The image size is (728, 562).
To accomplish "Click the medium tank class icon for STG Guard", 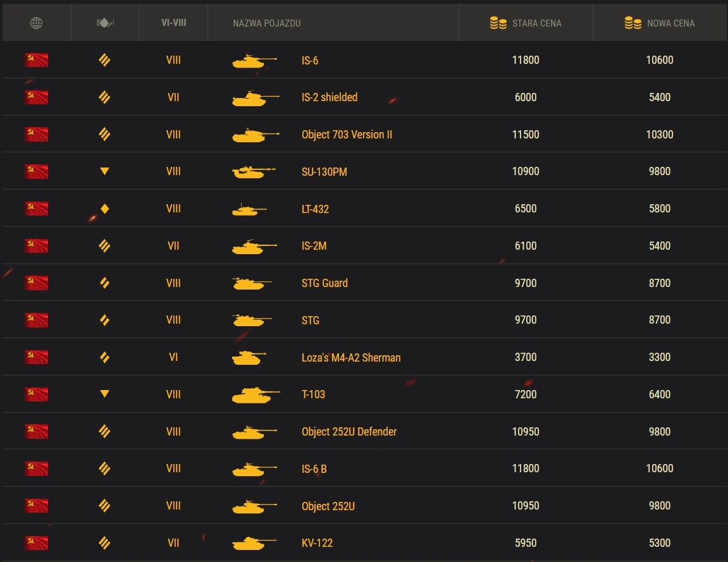I will 104,283.
